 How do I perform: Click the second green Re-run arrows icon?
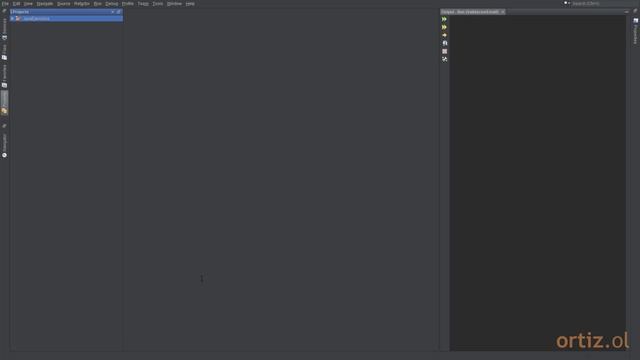[444, 27]
